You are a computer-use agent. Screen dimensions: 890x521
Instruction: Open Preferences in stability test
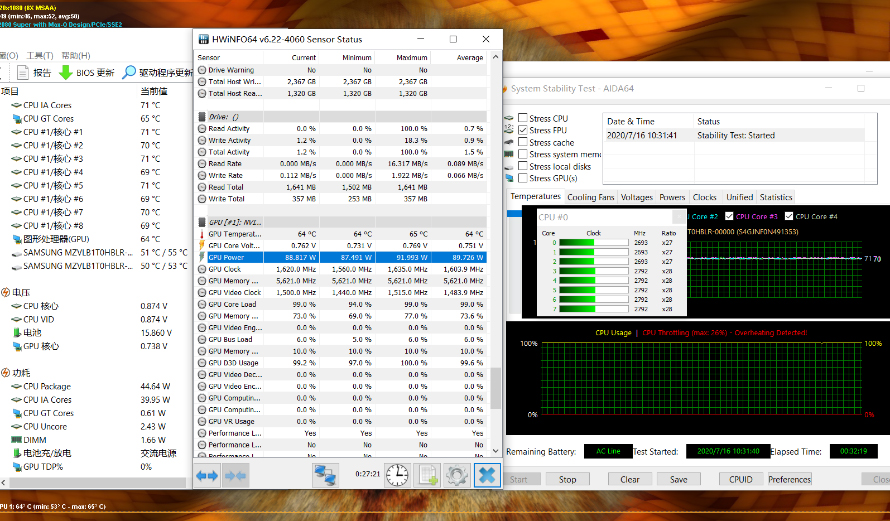coord(790,480)
